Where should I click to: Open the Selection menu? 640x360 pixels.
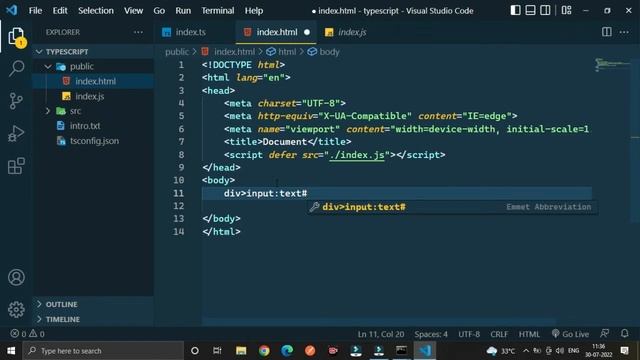tap(96, 11)
